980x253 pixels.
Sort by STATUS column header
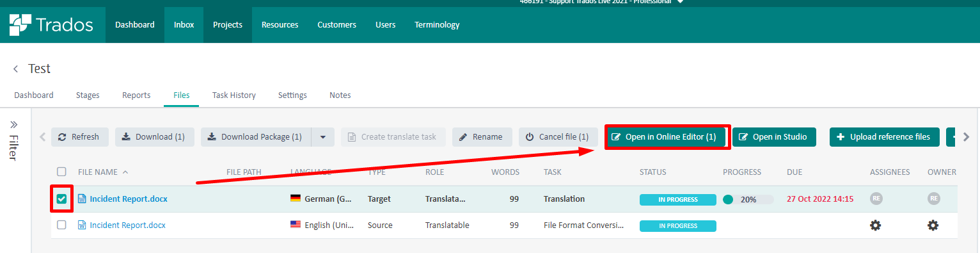653,172
